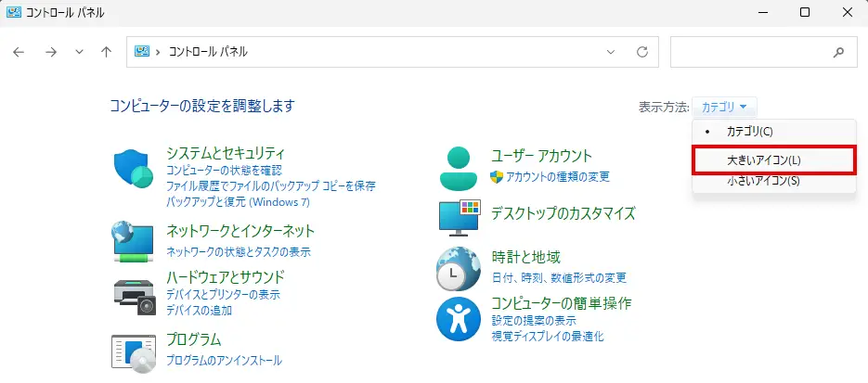The width and height of the screenshot is (868, 383).
Task: Open ネットワークの状態とタスクの表示 link
Action: tap(239, 252)
